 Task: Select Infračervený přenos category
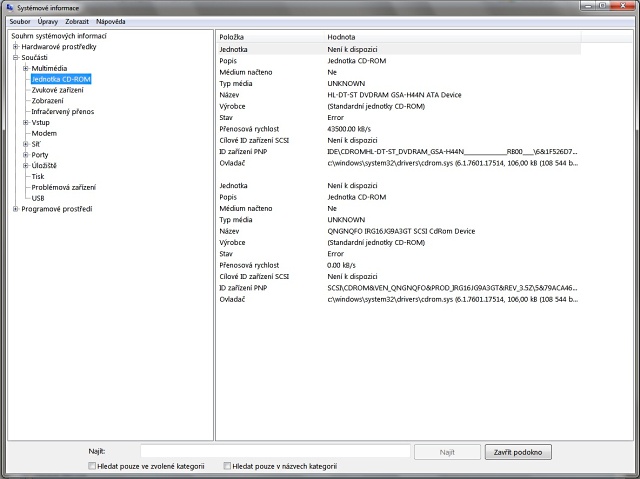[x=63, y=112]
